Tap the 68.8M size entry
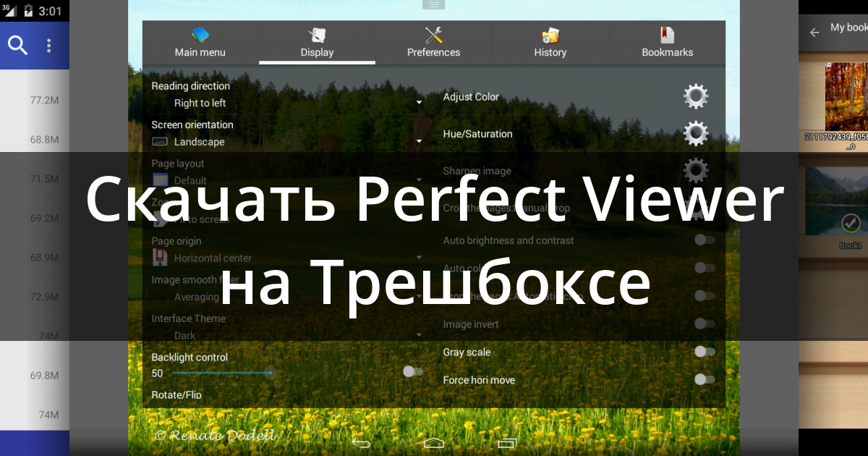 44,139
